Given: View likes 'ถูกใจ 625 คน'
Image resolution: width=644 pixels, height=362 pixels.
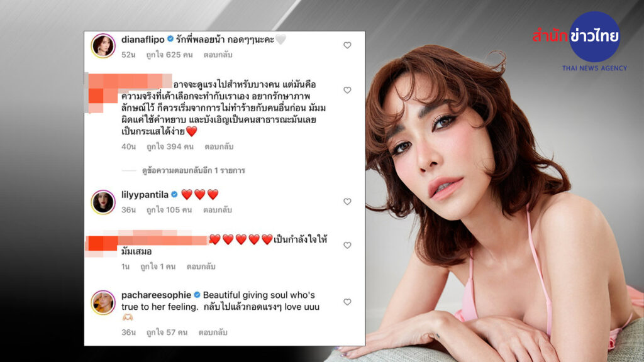Looking at the screenshot, I should tap(169, 55).
